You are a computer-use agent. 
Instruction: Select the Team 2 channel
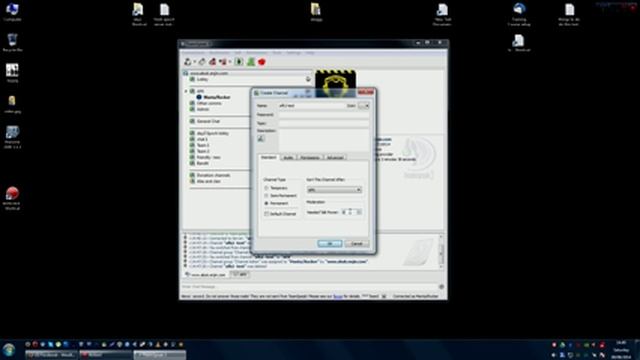203,151
